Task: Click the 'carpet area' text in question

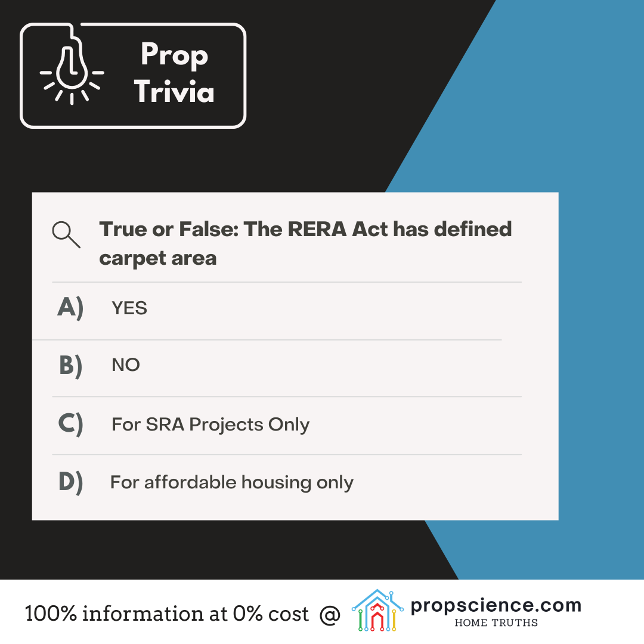Action: coord(158,259)
